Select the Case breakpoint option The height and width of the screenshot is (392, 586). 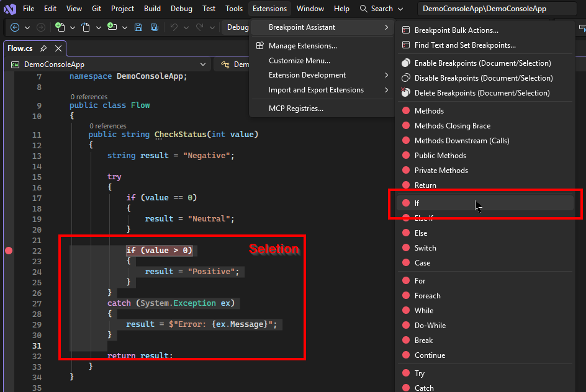485,263
